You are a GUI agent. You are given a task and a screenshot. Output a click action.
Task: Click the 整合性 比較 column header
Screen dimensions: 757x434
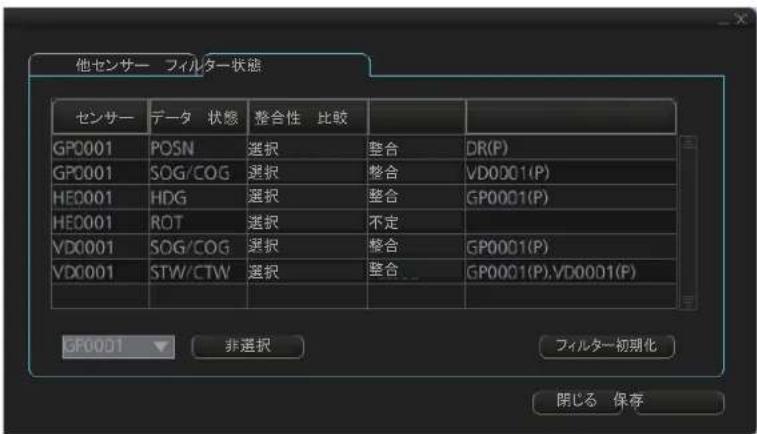307,117
